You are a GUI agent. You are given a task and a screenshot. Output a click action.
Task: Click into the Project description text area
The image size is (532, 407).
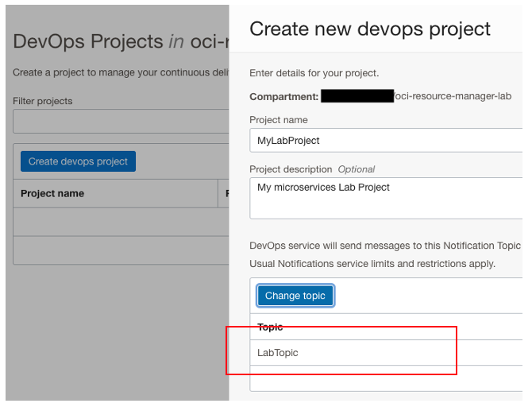[386, 197]
